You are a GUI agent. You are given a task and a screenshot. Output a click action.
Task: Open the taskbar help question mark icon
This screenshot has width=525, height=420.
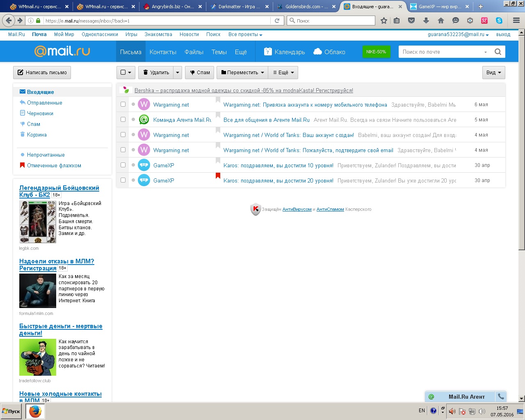433,411
